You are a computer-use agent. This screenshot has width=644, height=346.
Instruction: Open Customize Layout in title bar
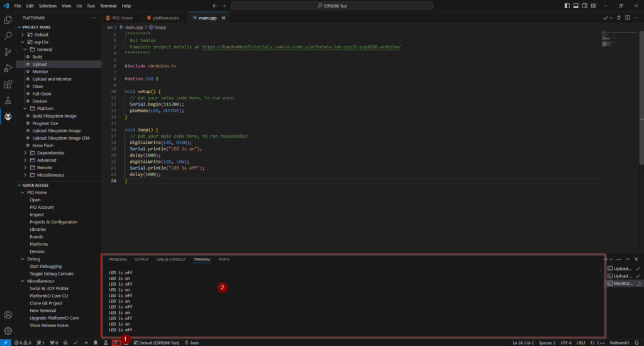tap(594, 6)
